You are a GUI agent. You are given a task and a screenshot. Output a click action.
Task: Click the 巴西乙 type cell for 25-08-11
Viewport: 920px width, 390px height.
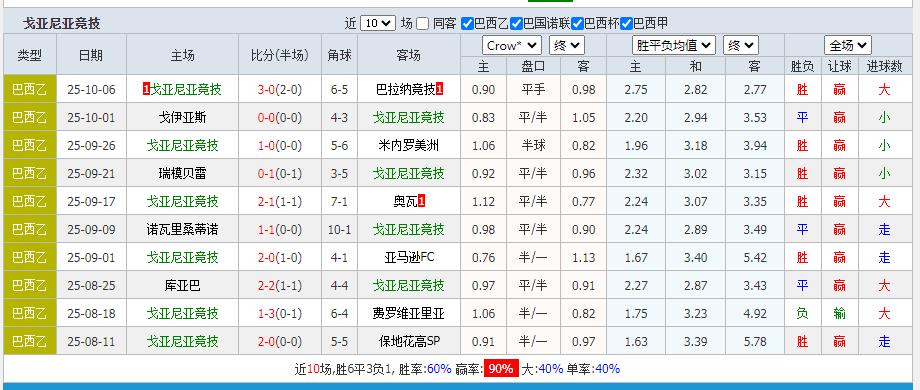click(29, 341)
